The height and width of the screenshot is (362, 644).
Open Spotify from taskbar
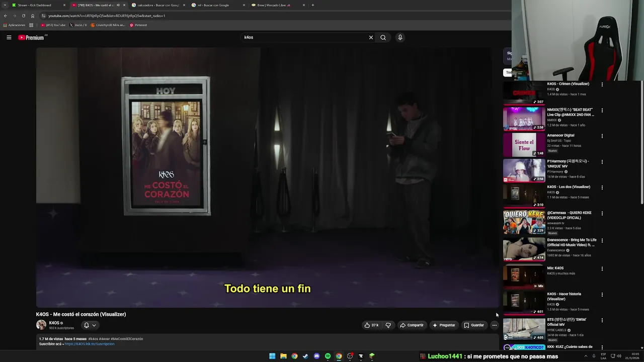[328, 356]
